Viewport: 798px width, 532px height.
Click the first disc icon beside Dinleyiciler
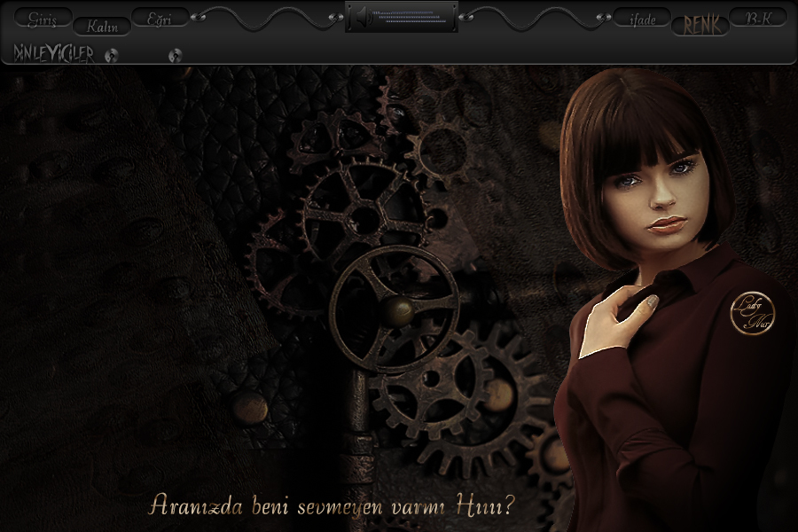111,56
